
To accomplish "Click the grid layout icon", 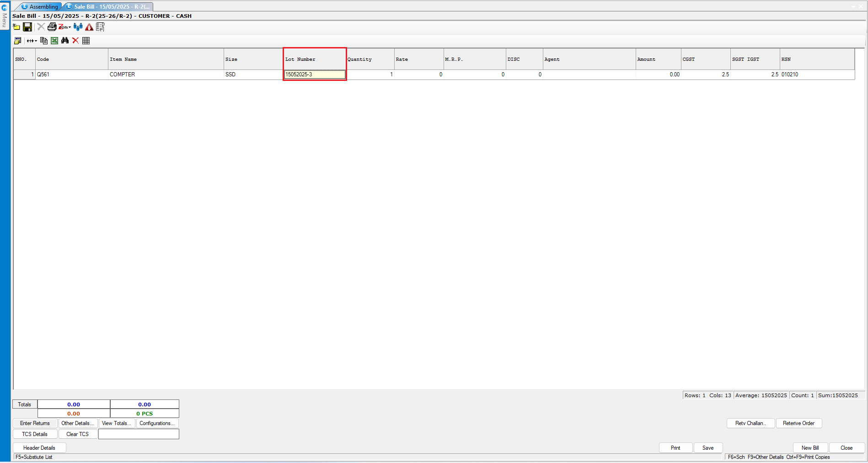I will [86, 41].
